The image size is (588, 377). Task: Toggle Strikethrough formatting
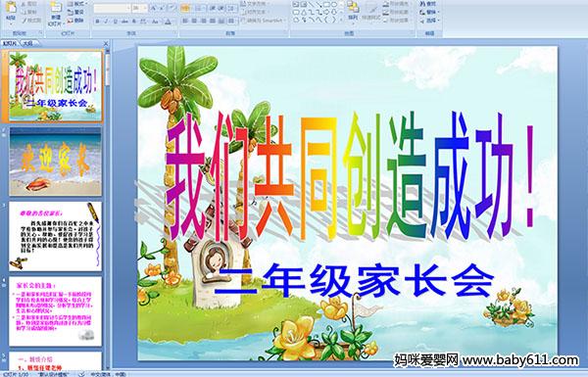(x=124, y=22)
